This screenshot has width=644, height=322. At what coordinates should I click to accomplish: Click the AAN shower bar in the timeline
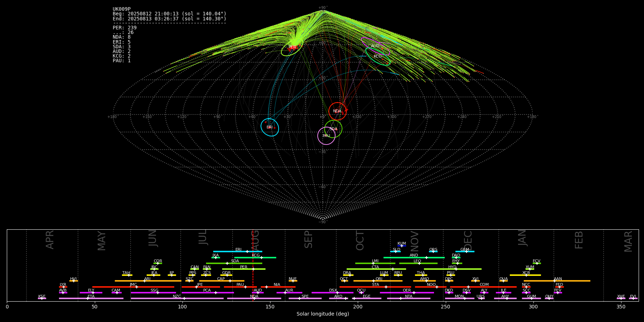(557, 281)
